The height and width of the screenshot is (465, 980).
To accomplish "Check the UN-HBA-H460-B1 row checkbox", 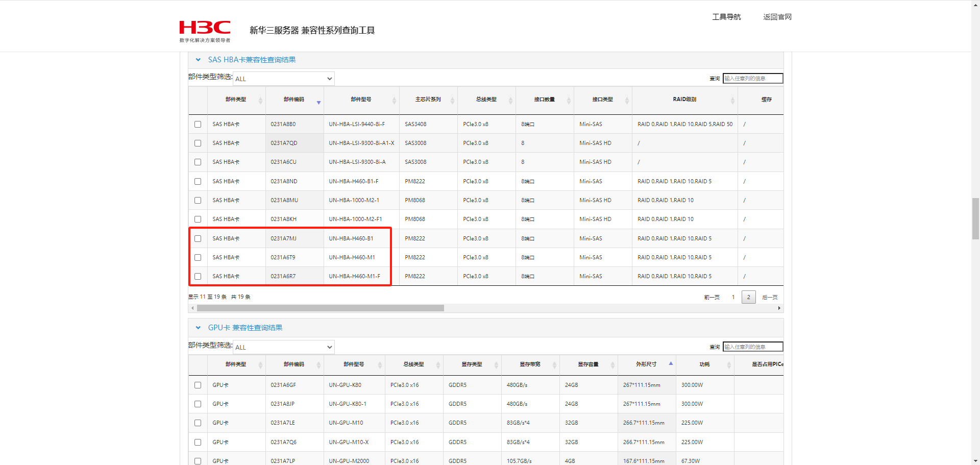I will [x=198, y=238].
